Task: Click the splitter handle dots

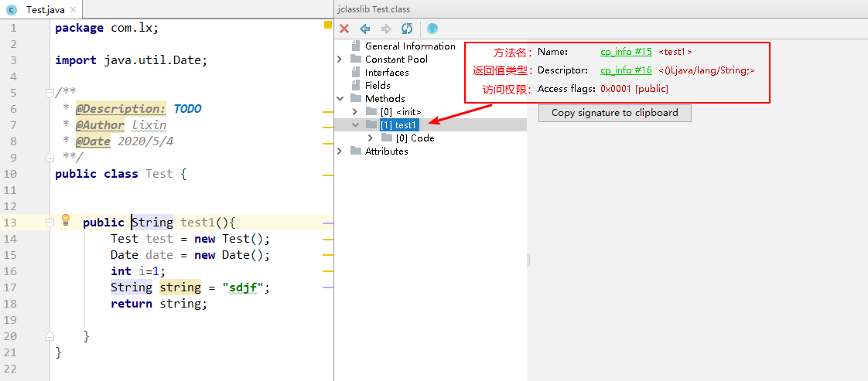Action: tap(528, 260)
